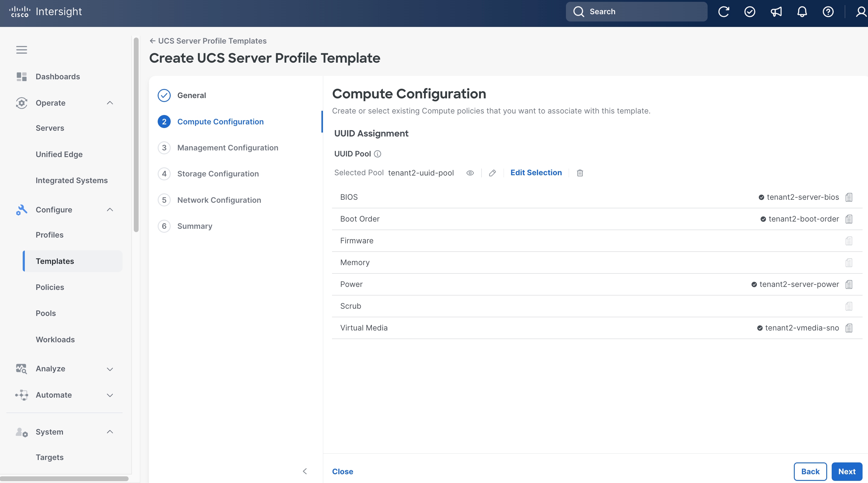Toggle the hamburger navigation menu
Screen dimensions: 868x483
[21, 50]
